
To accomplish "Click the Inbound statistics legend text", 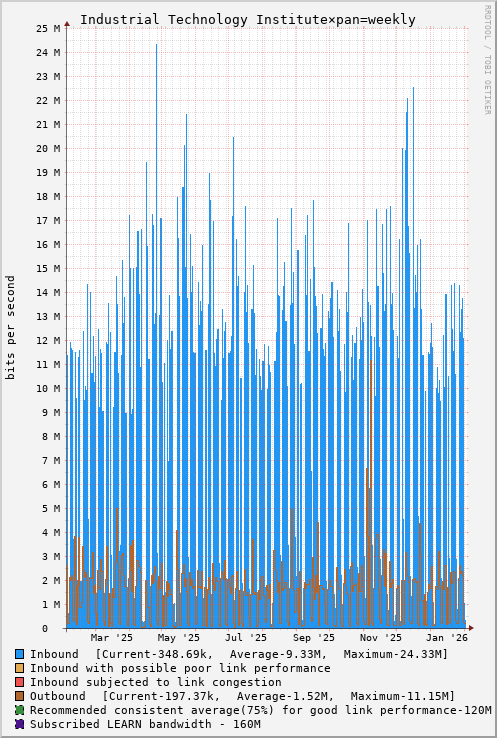I will coord(239,655).
